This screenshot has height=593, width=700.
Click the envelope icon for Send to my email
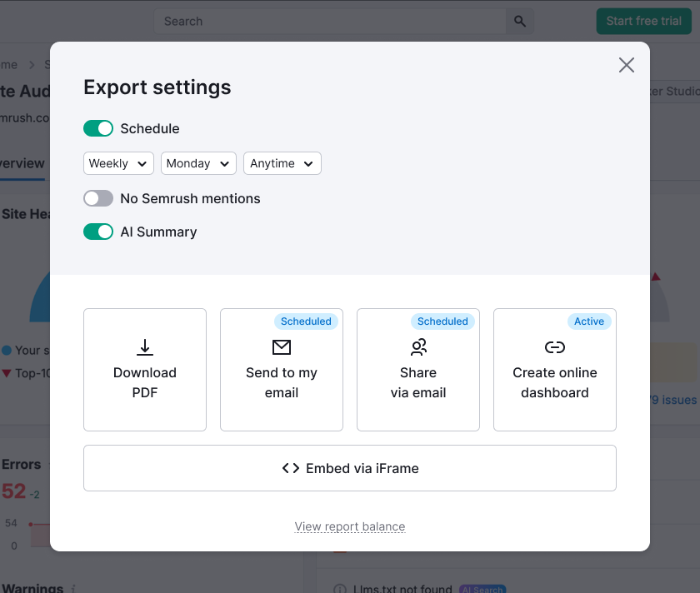(x=282, y=347)
